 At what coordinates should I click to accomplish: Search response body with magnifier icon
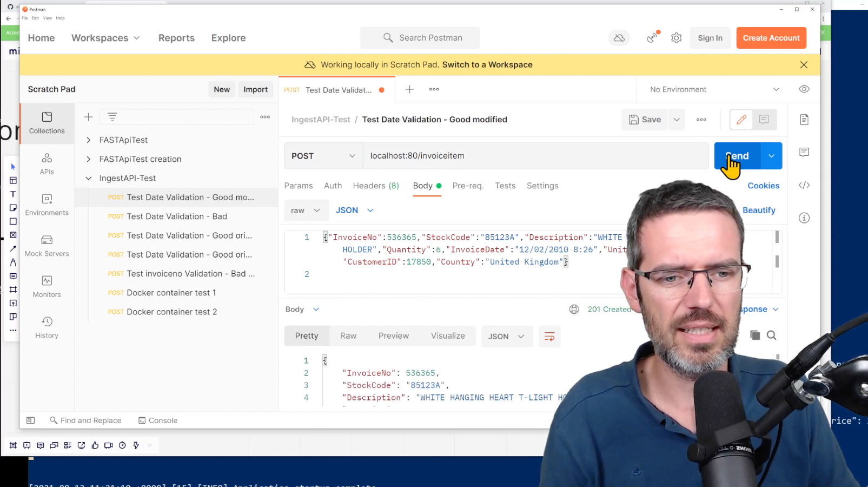point(772,335)
